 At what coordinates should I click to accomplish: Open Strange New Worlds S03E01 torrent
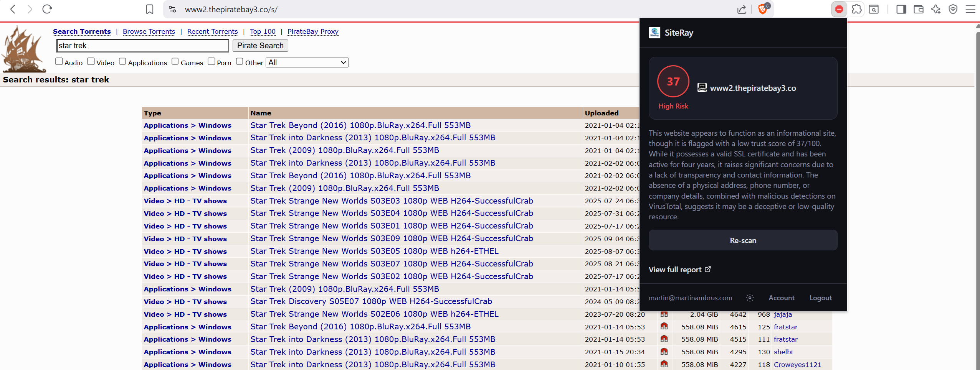[x=392, y=226]
